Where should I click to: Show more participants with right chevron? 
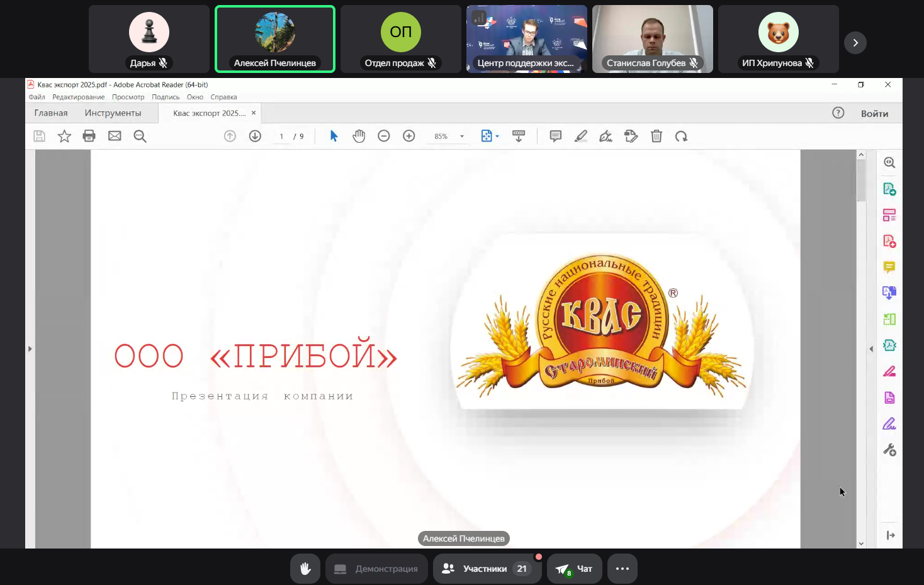coord(855,43)
